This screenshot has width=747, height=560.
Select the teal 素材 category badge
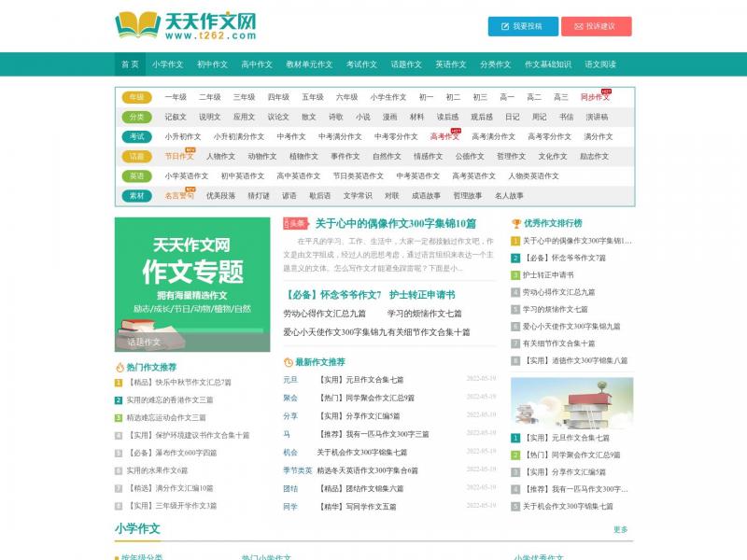(x=136, y=196)
